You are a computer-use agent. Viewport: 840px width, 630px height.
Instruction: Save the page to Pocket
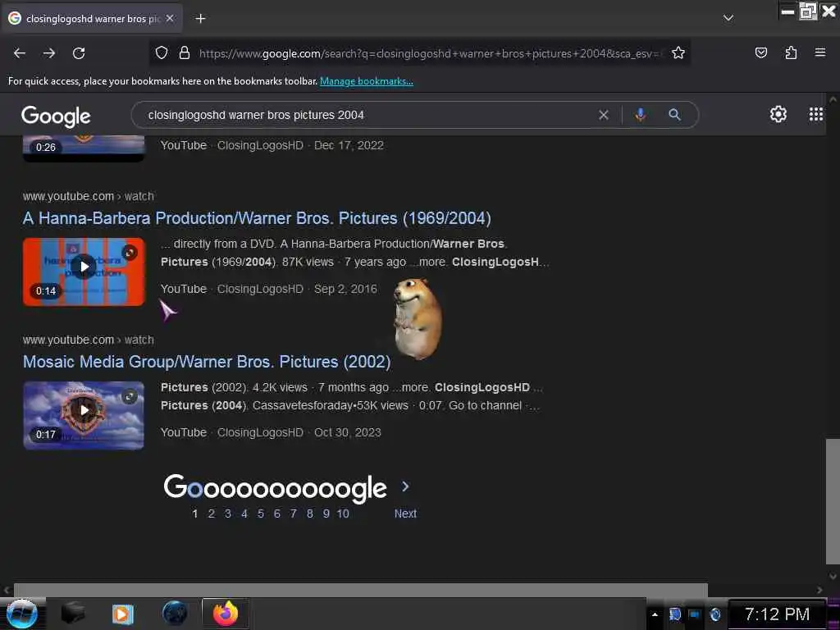coord(760,53)
